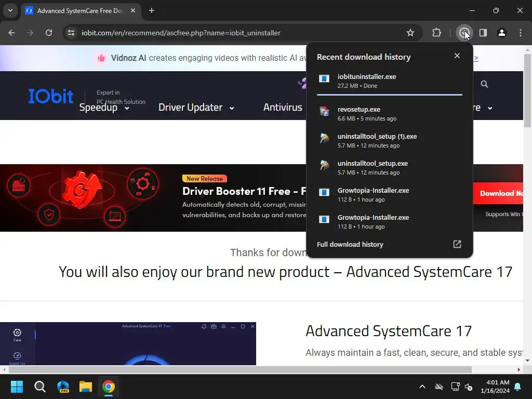The width and height of the screenshot is (532, 399).
Task: Open Chrome three-dot menu
Action: 521,33
